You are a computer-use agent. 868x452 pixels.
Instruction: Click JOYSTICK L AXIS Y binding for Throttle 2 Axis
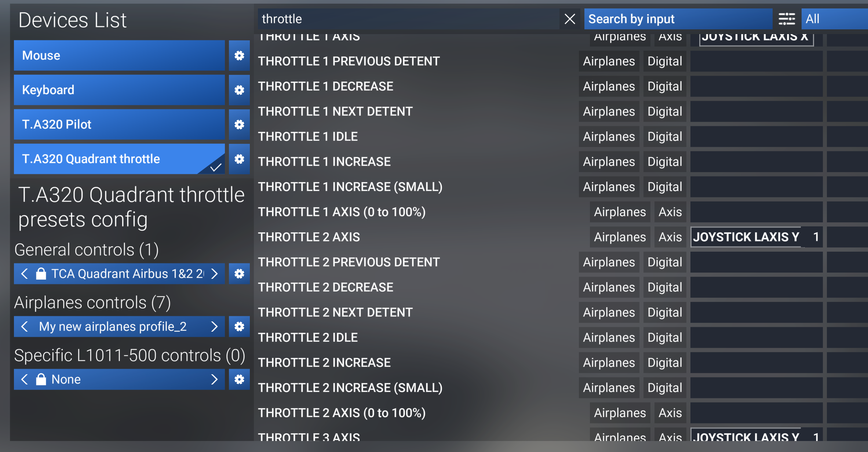[756, 237]
